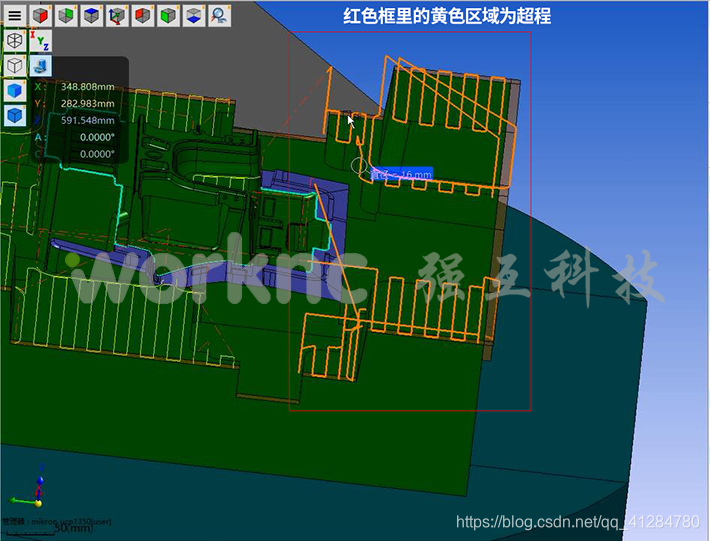Viewport: 710px width, 541px height.
Task: Select the top view cube with blue top face
Action: (x=91, y=15)
